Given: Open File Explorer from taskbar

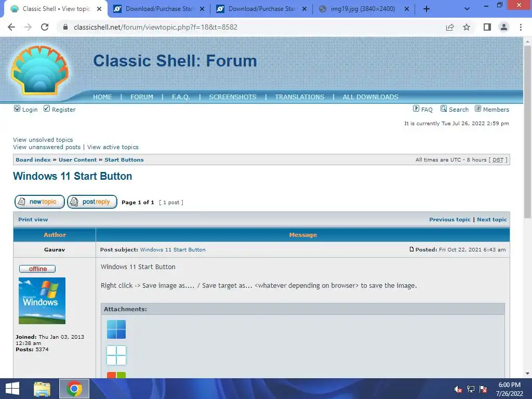Looking at the screenshot, I should (42, 389).
